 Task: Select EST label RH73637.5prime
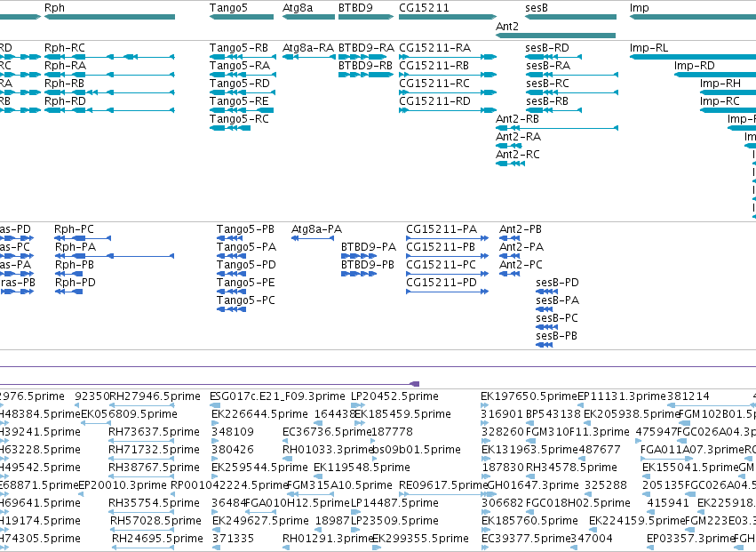(154, 432)
